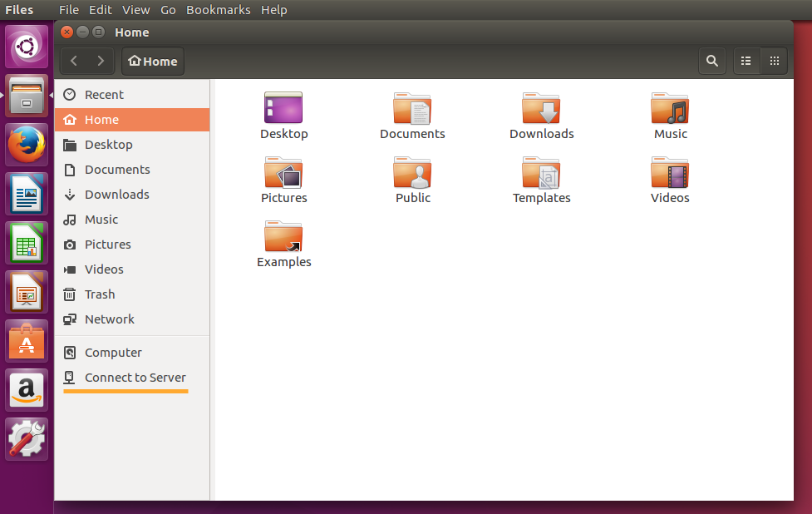Open the Templates folder
Viewport: 812px width, 514px height.
(541, 173)
